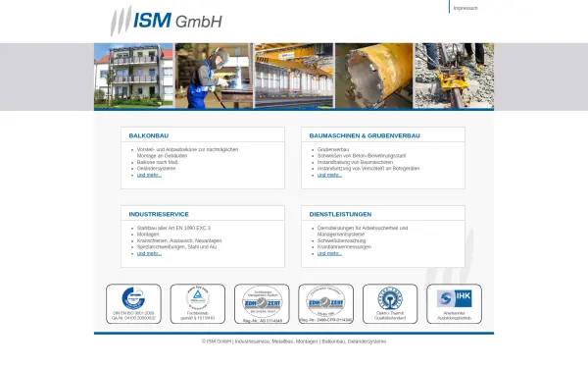Click 'Dienstleistungen für Arbeitssicherheit' item

click(x=363, y=231)
